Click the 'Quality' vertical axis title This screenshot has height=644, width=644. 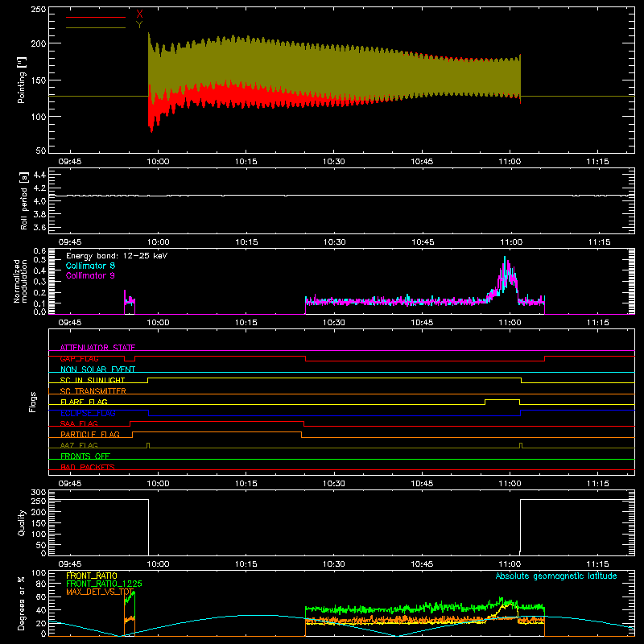coord(22,522)
